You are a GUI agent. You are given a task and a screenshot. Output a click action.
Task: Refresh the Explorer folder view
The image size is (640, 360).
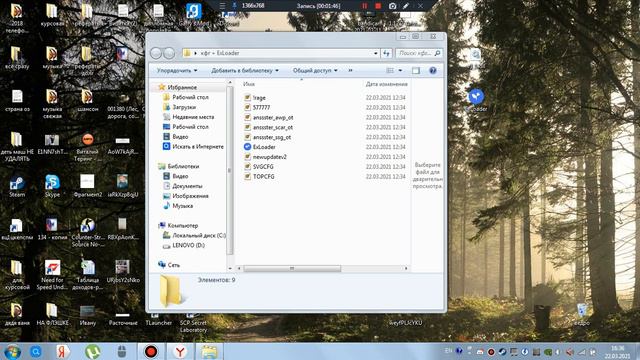pyautogui.click(x=386, y=53)
